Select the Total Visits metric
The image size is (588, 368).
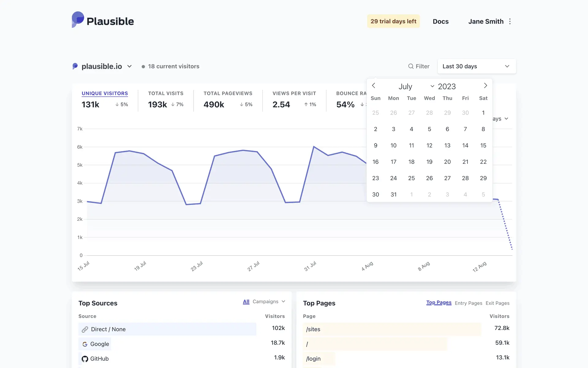point(166,93)
